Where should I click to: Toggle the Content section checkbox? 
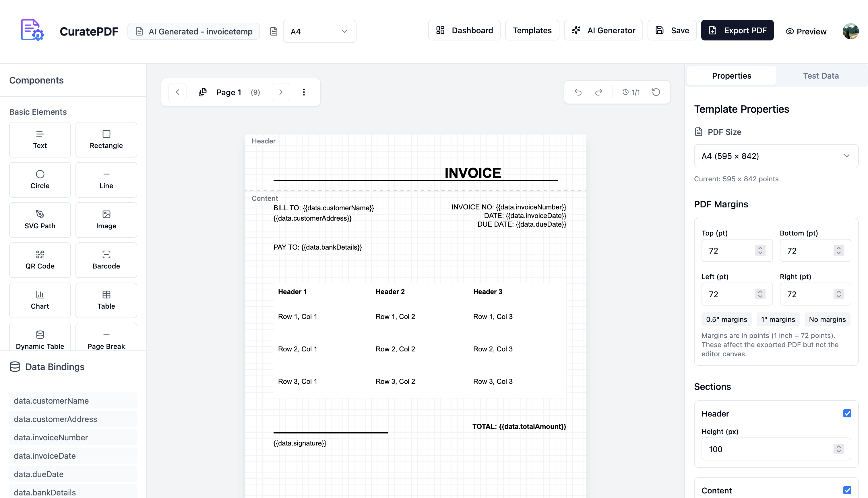[847, 490]
